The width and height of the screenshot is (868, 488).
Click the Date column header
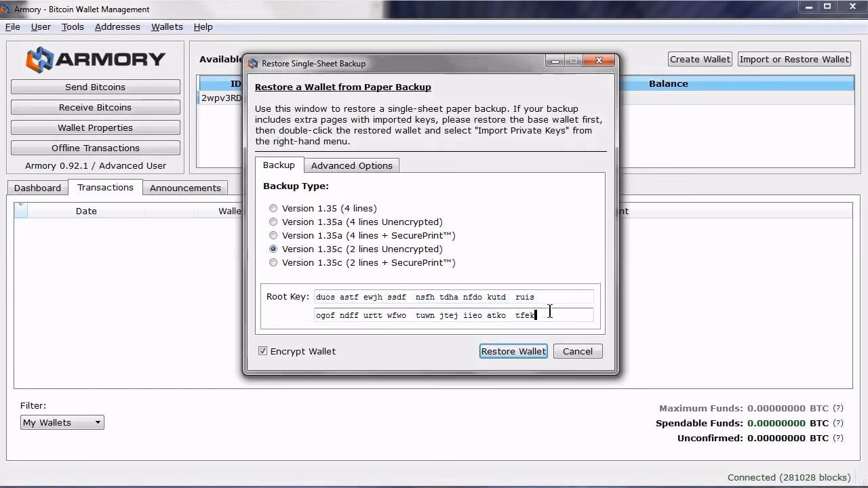click(86, 211)
